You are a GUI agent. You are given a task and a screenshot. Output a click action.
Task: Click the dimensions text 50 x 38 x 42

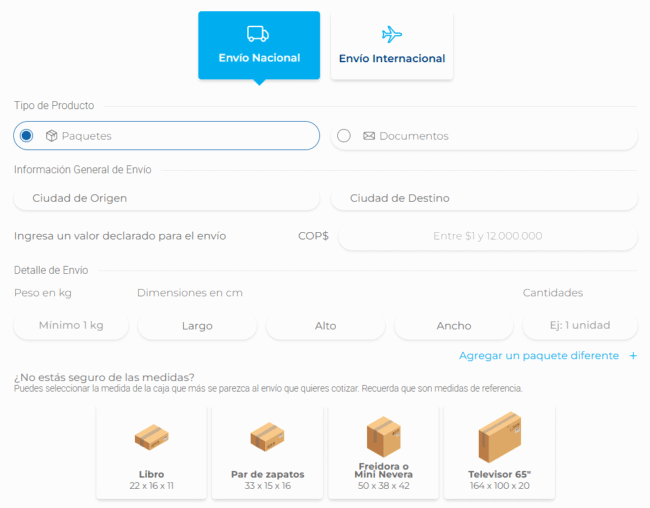pyautogui.click(x=383, y=486)
